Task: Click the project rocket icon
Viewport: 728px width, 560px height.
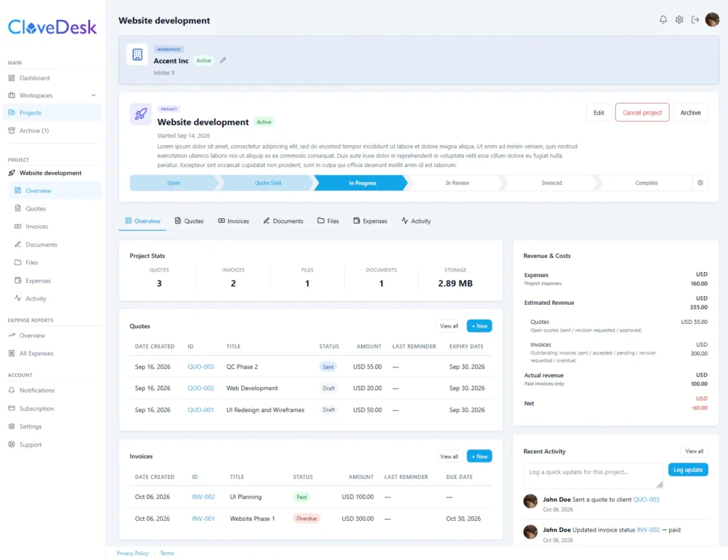Action: (x=141, y=114)
